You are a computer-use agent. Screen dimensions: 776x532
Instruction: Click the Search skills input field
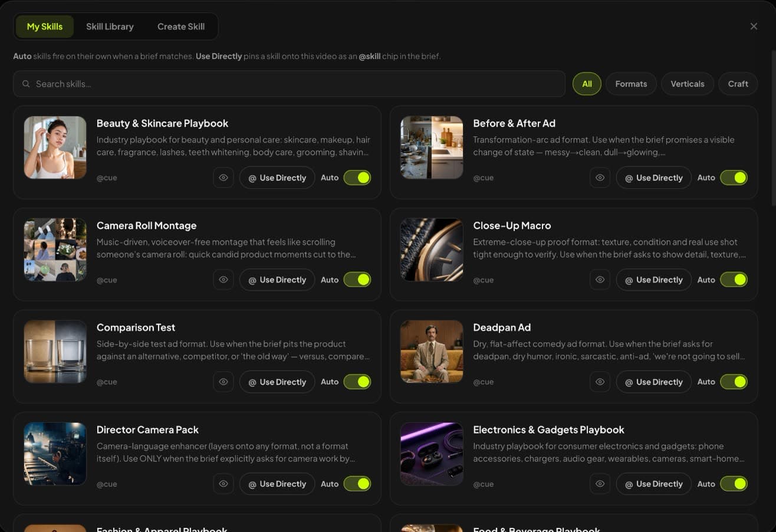tap(289, 84)
